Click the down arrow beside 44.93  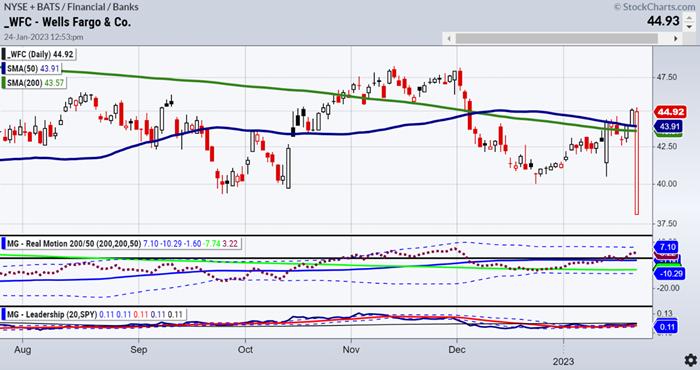click(x=689, y=26)
